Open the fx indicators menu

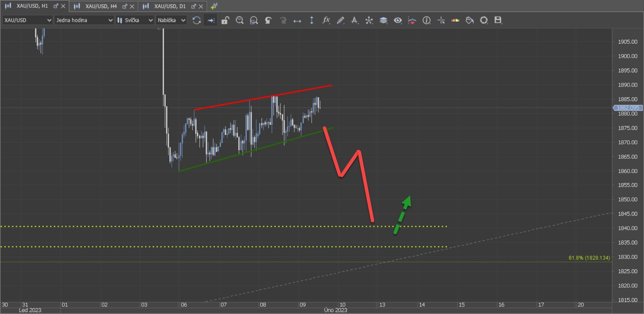point(326,20)
